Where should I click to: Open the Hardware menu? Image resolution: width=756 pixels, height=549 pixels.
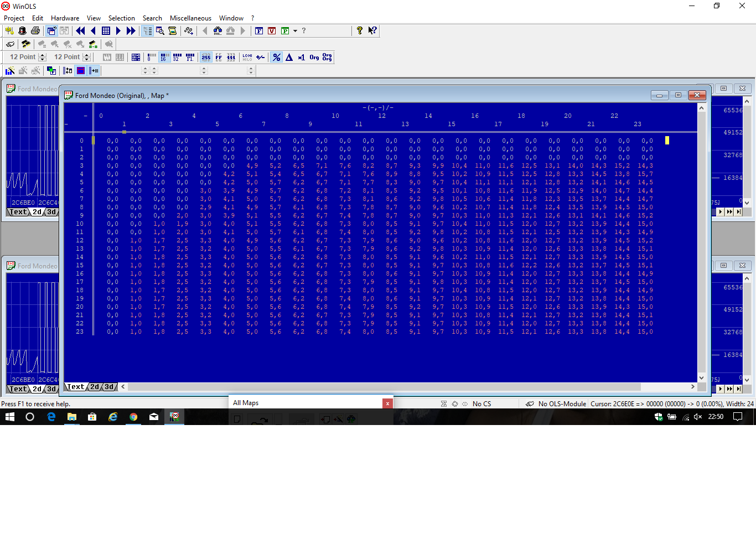point(65,18)
